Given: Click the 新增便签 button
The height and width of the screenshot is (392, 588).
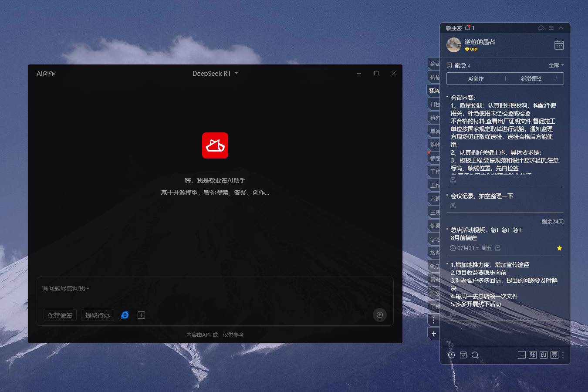Looking at the screenshot, I should [x=531, y=78].
